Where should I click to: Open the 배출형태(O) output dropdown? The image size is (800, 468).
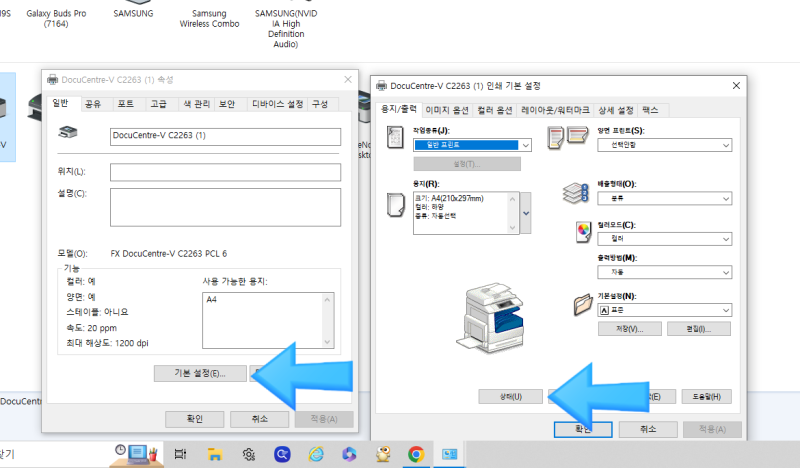coord(664,198)
